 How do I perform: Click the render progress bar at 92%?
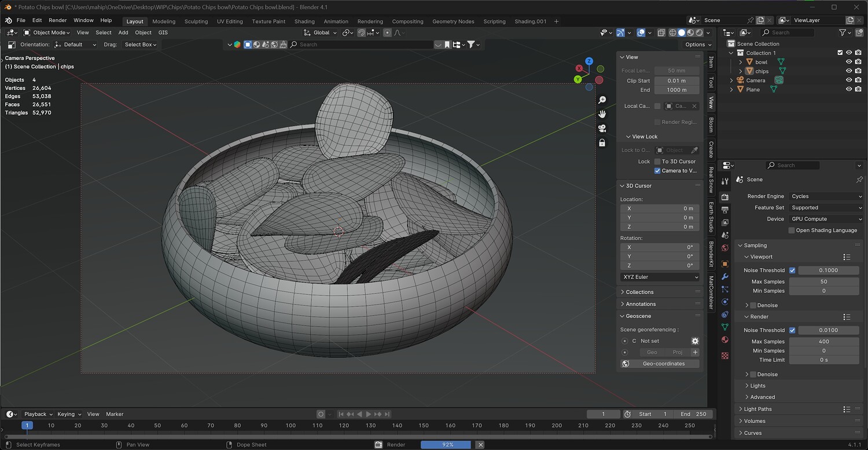(447, 445)
